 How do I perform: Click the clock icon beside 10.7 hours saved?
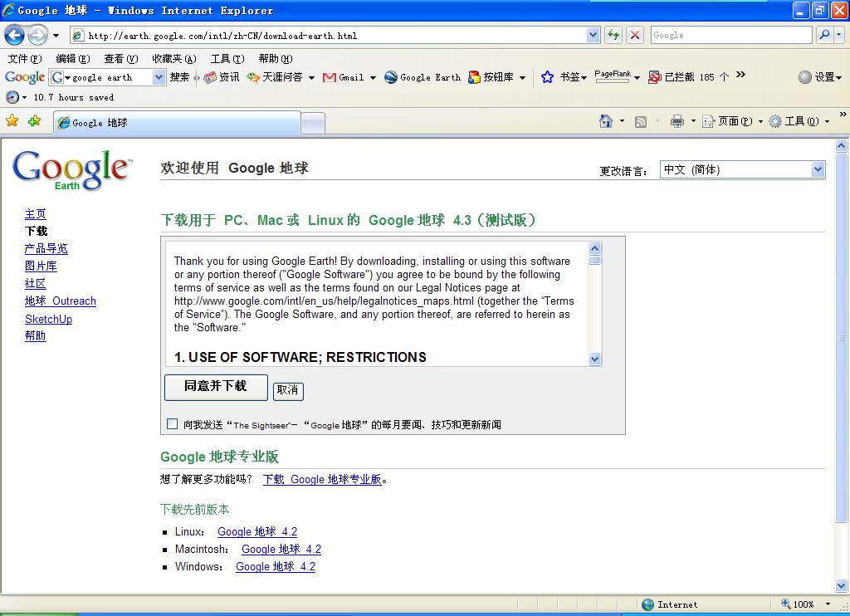coord(12,97)
